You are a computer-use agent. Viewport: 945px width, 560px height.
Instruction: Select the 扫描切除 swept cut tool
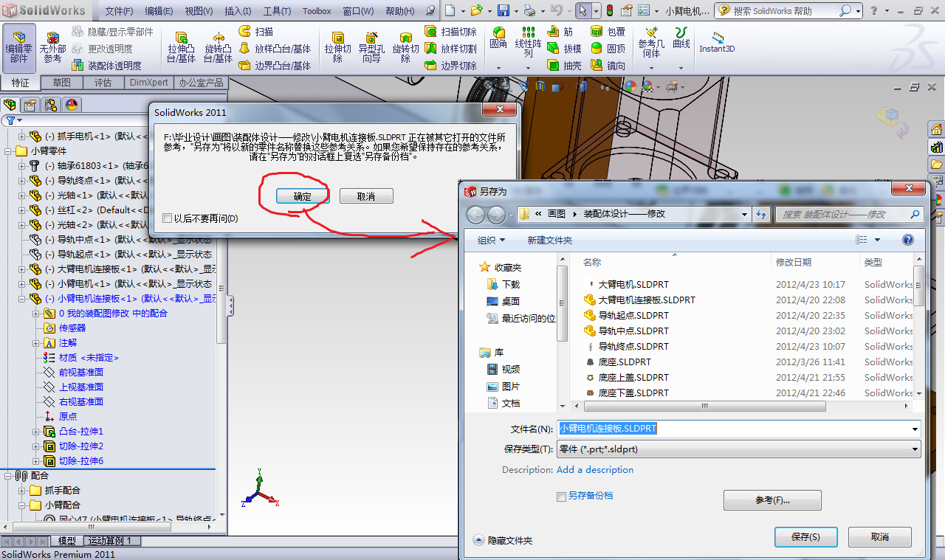pyautogui.click(x=450, y=31)
